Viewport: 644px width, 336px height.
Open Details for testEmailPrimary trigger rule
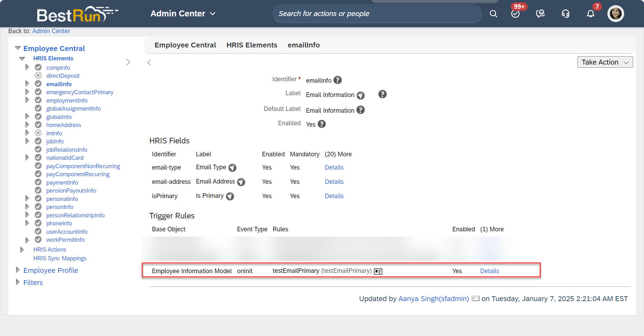[490, 271]
